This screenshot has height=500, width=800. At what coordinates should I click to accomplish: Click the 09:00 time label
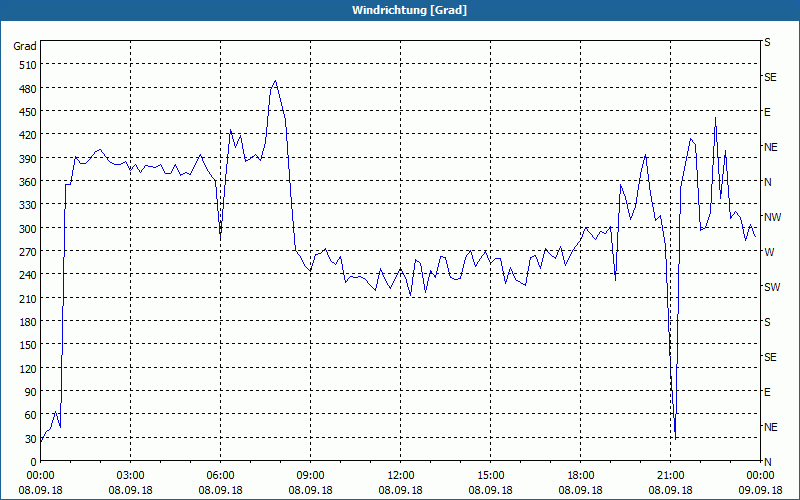click(311, 476)
